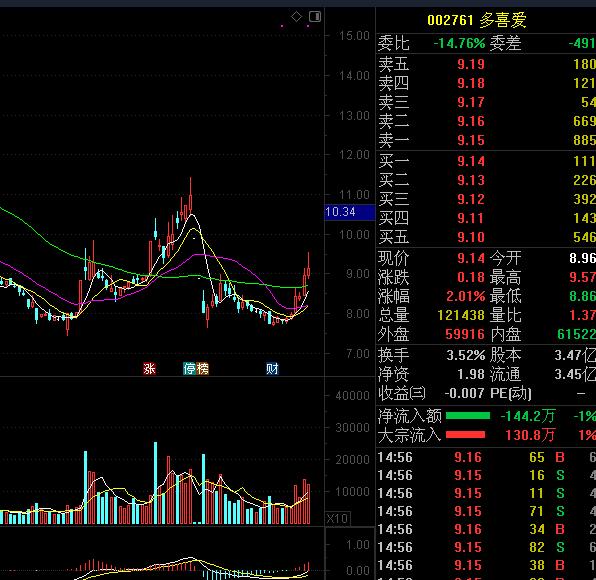Click the diamond icon above the chart
The image size is (596, 580).
point(296,17)
